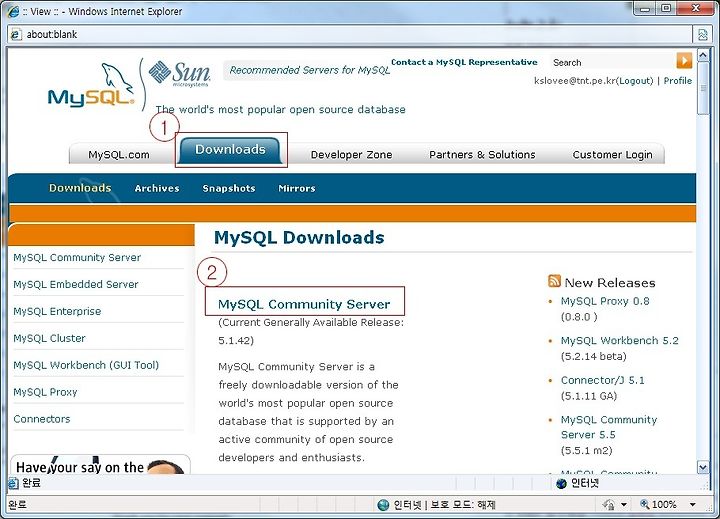Click Recommended Servers for MySQL banner
The image size is (720, 519).
309,70
